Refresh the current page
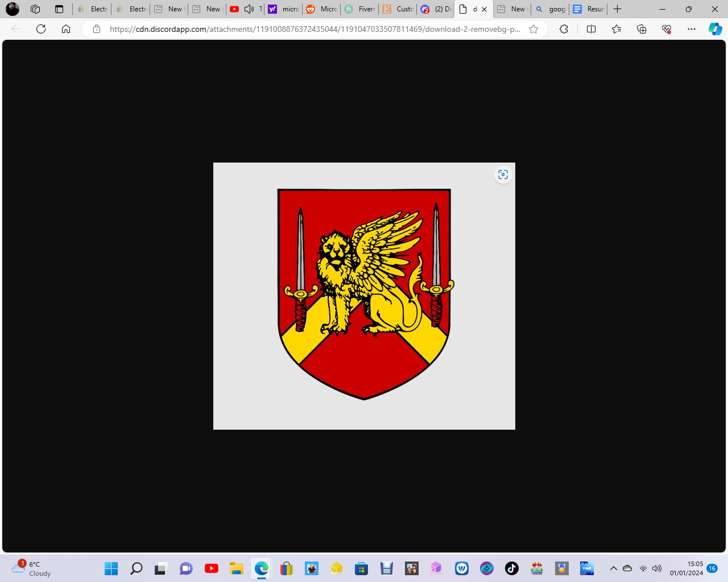 [x=41, y=29]
